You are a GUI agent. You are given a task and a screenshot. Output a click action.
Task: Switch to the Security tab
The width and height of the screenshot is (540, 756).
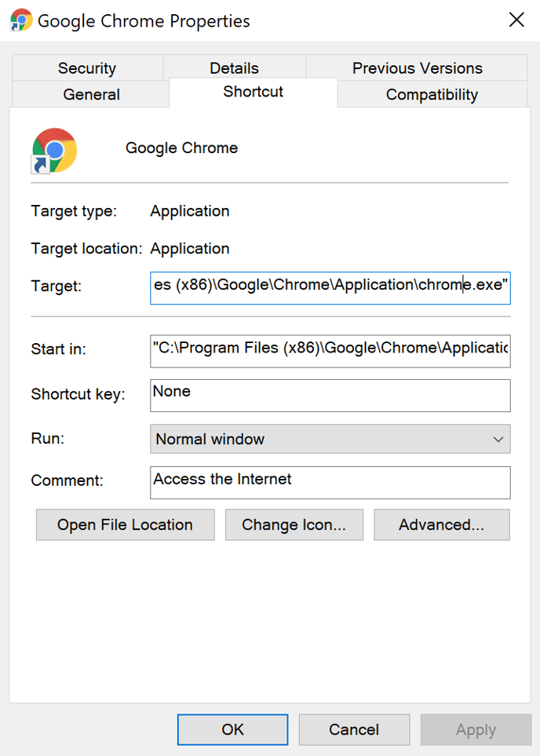tap(87, 68)
